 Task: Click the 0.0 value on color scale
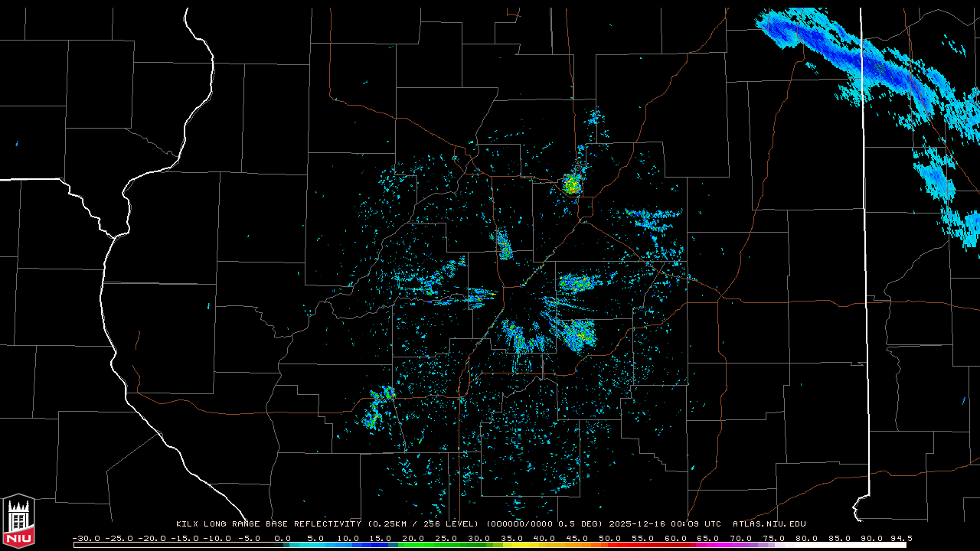coord(282,538)
